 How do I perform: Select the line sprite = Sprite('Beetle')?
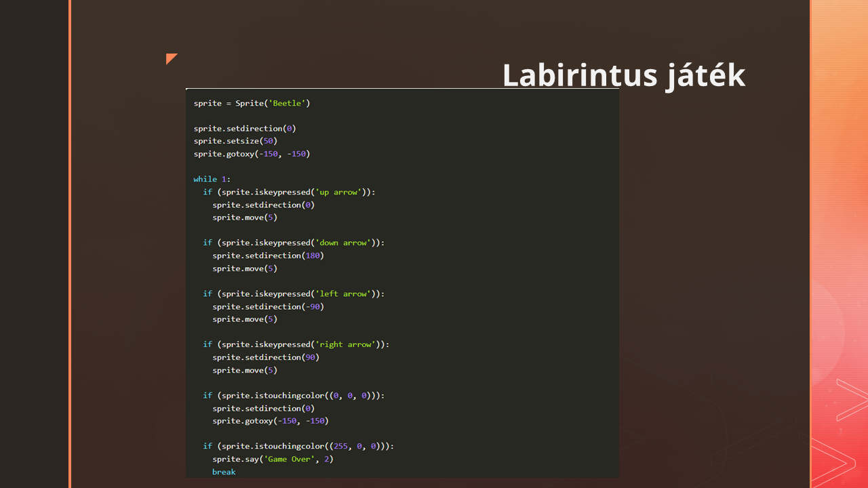(252, 103)
